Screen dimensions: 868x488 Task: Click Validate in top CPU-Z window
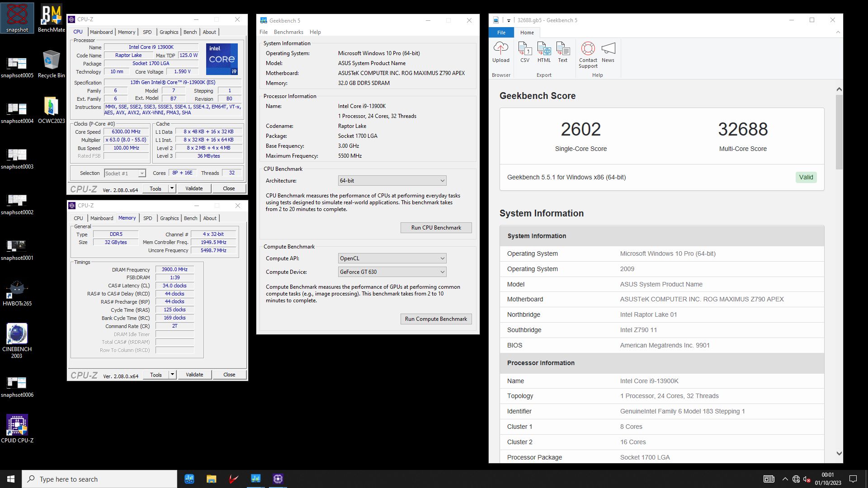tap(194, 188)
